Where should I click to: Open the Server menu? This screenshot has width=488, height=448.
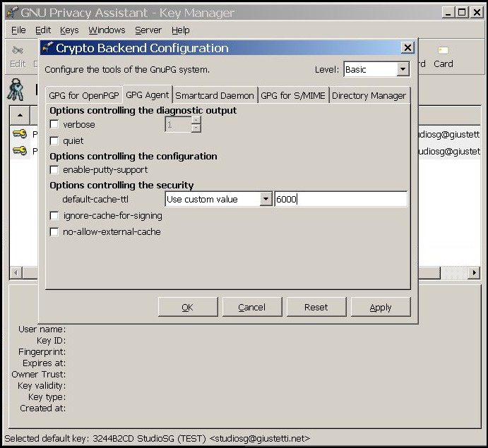(148, 30)
